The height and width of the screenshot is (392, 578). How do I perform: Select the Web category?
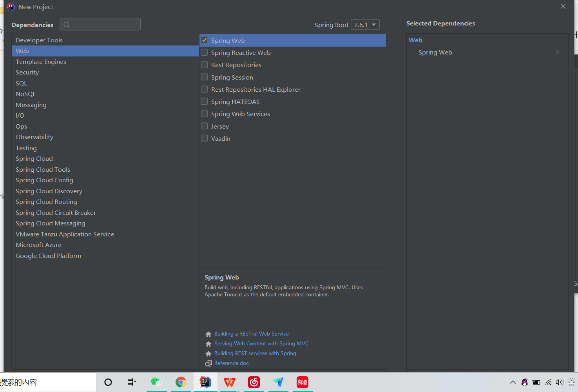point(105,51)
